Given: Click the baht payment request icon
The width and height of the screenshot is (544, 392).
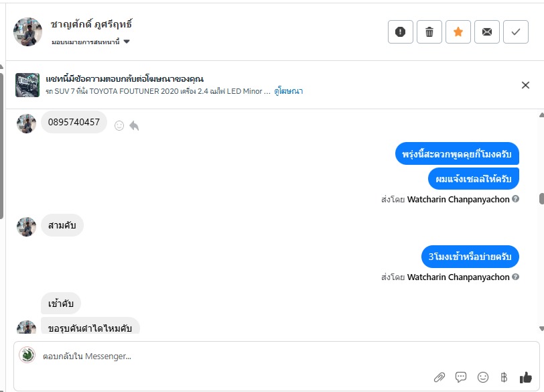Looking at the screenshot, I should (504, 377).
